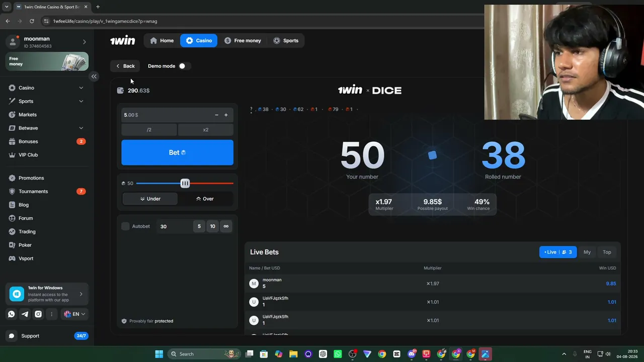Expand the Casino sidebar section
644x362 pixels.
point(81,88)
